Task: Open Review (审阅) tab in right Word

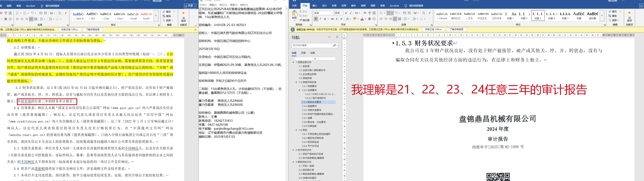Action: [x=363, y=6]
